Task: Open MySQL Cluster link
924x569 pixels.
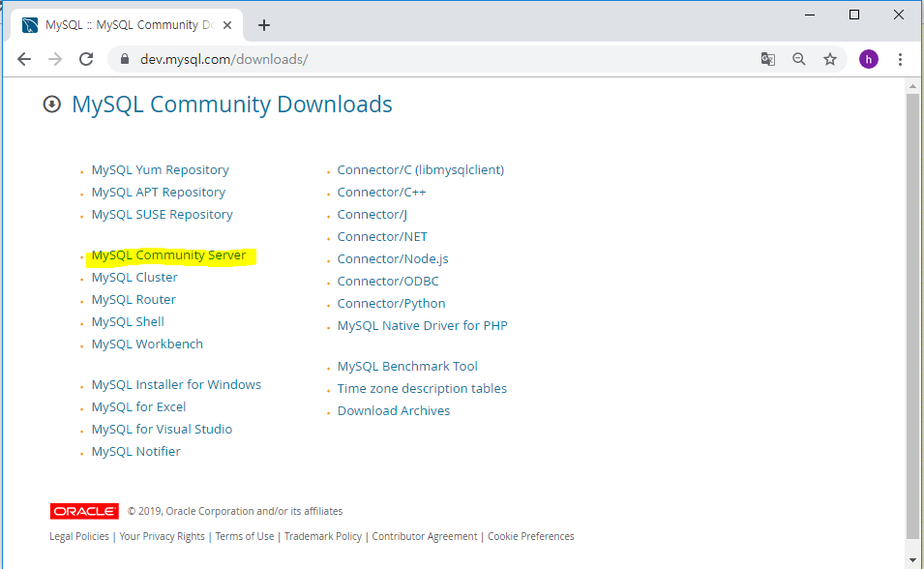Action: pos(134,277)
